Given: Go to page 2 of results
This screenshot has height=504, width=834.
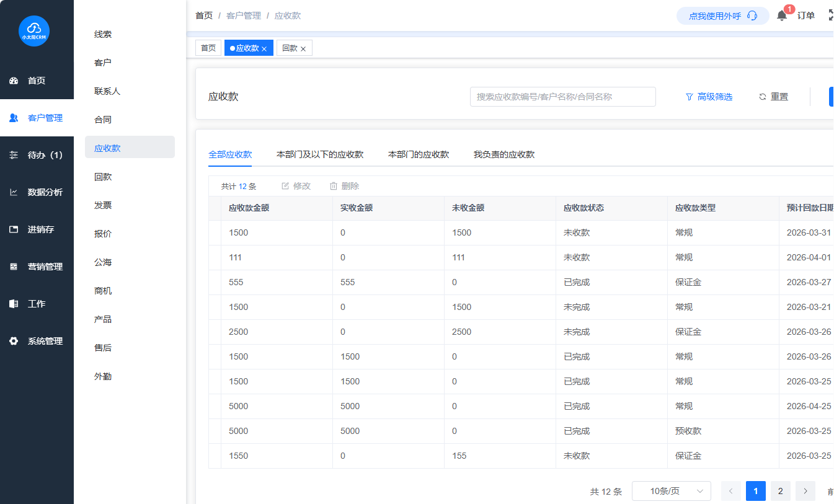Looking at the screenshot, I should pos(780,491).
